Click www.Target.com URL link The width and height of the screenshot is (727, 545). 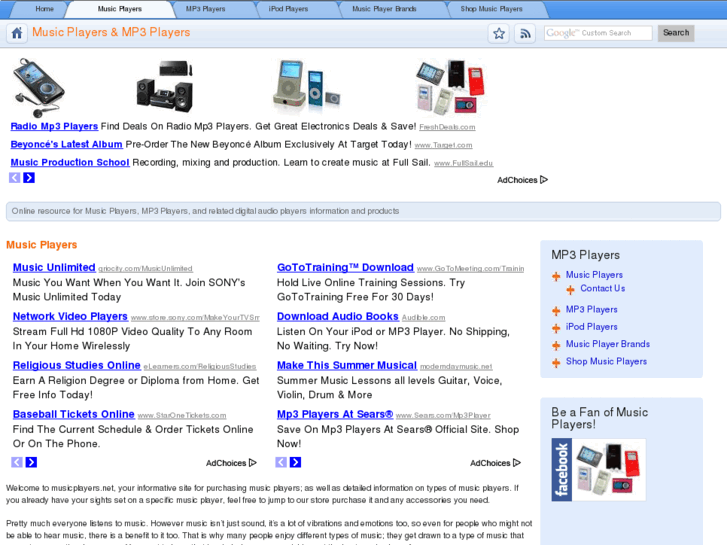[x=444, y=145]
